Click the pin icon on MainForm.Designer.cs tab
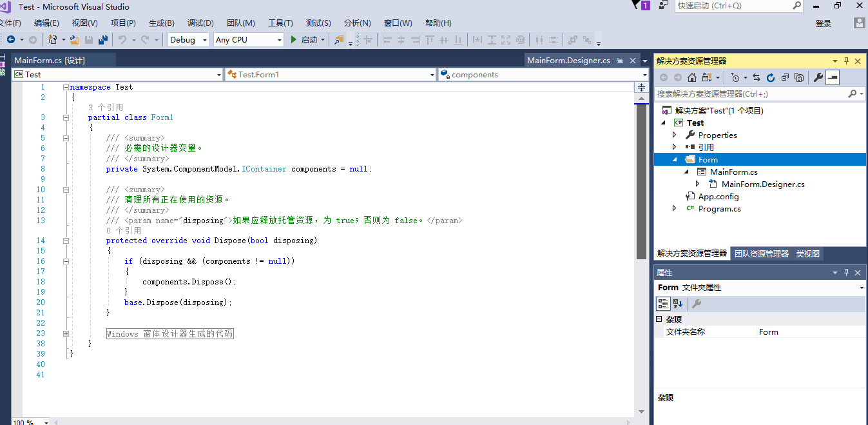The height and width of the screenshot is (425, 868). [x=620, y=61]
